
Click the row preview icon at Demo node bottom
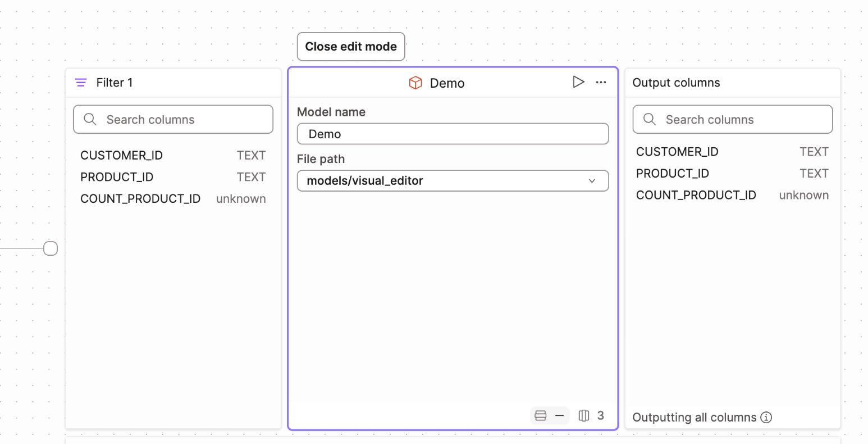point(540,415)
